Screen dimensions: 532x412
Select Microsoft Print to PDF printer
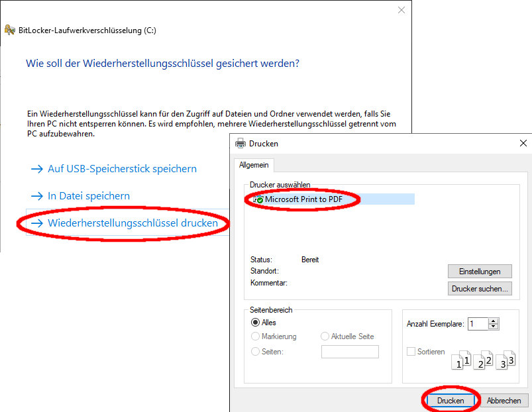pos(332,199)
